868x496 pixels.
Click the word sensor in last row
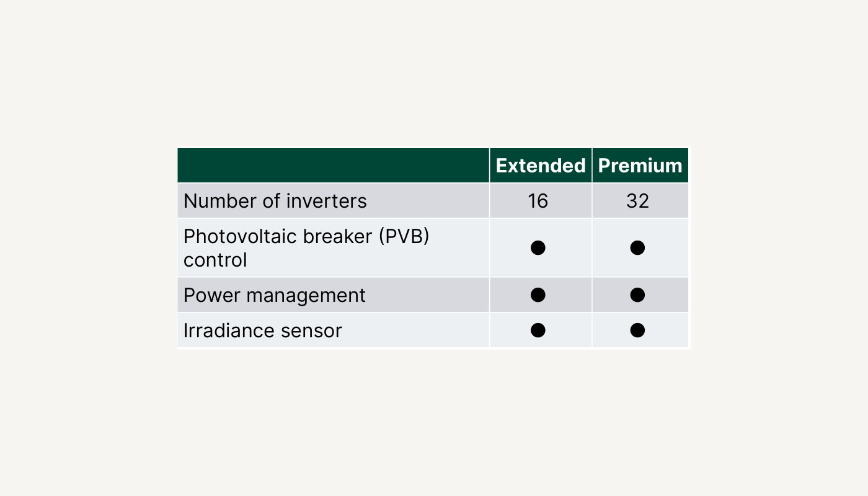coord(311,331)
